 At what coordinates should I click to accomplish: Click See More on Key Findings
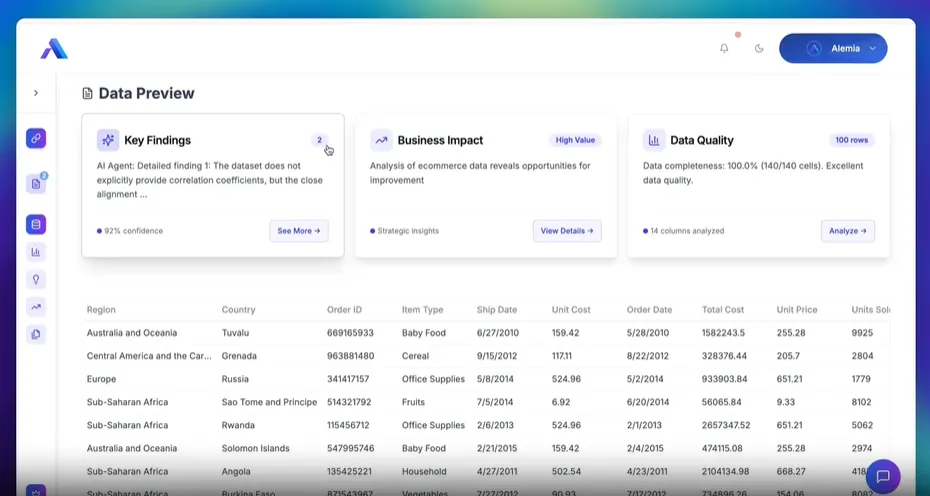(299, 231)
